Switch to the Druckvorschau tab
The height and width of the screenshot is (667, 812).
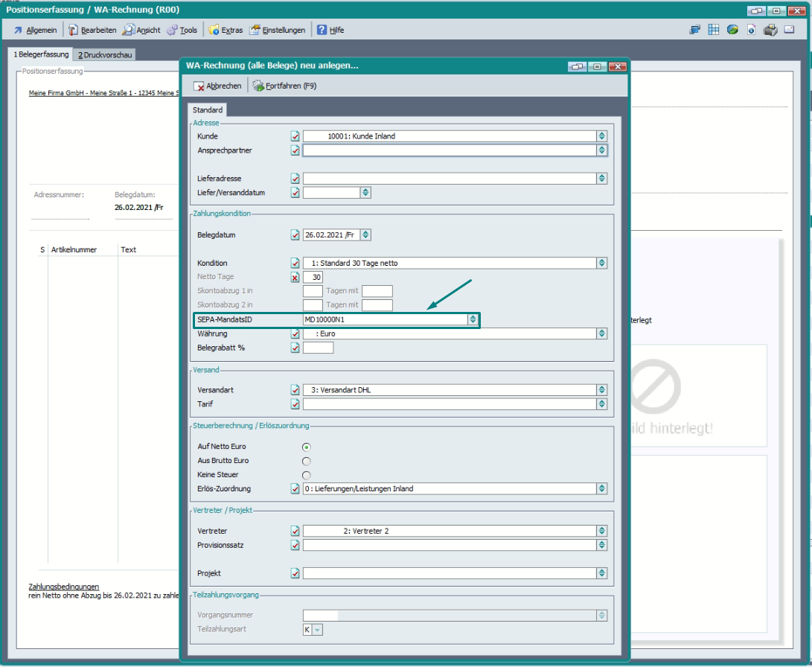[105, 55]
